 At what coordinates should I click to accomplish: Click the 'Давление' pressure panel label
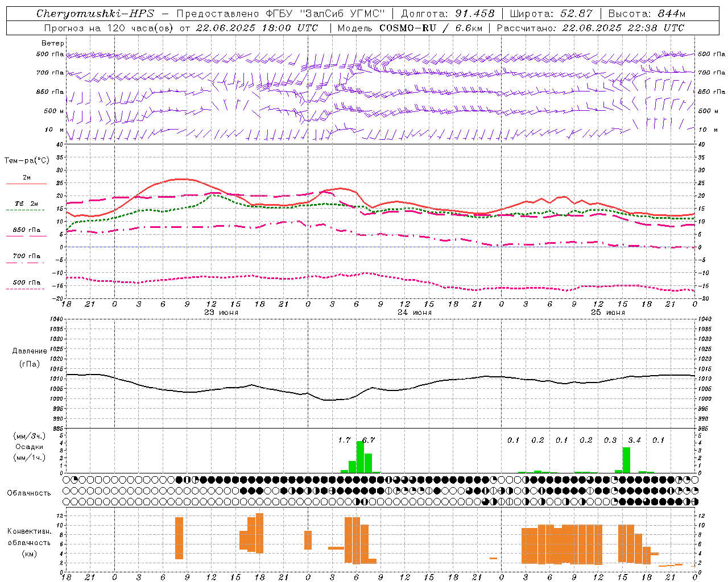(30, 351)
